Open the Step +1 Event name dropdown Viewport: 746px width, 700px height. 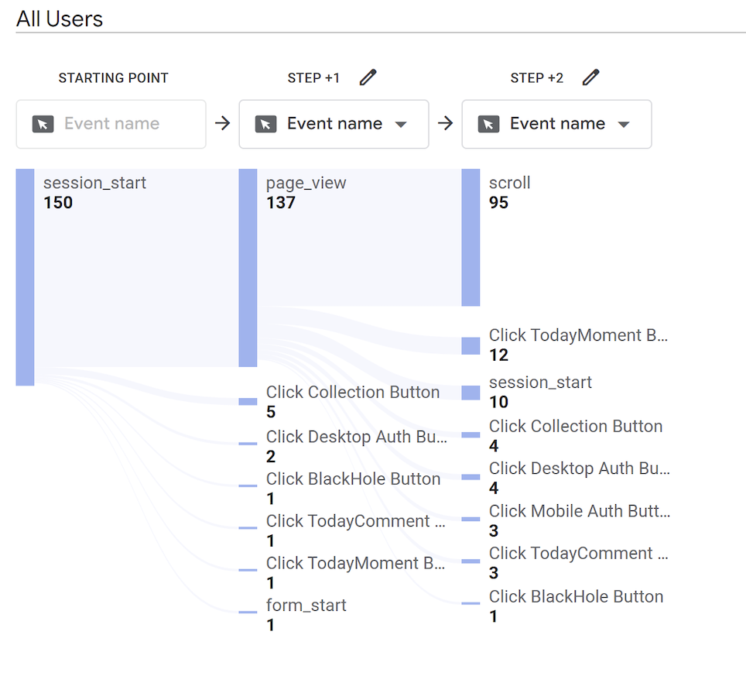401,125
